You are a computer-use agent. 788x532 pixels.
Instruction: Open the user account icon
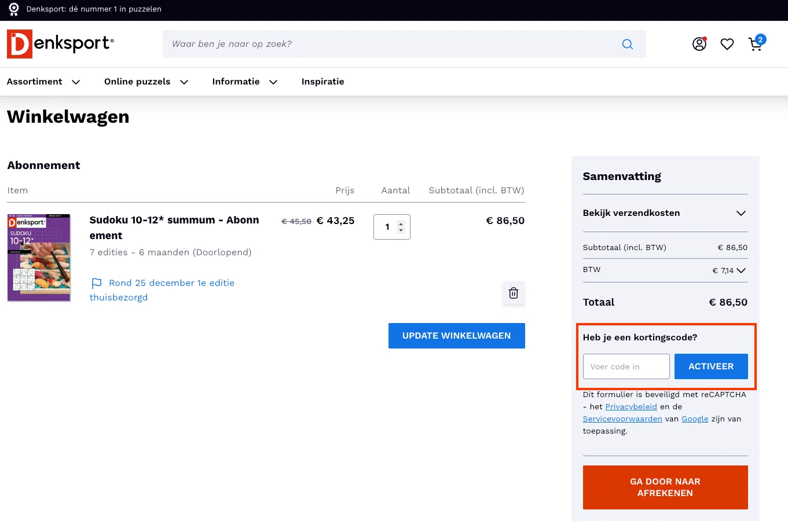click(699, 44)
